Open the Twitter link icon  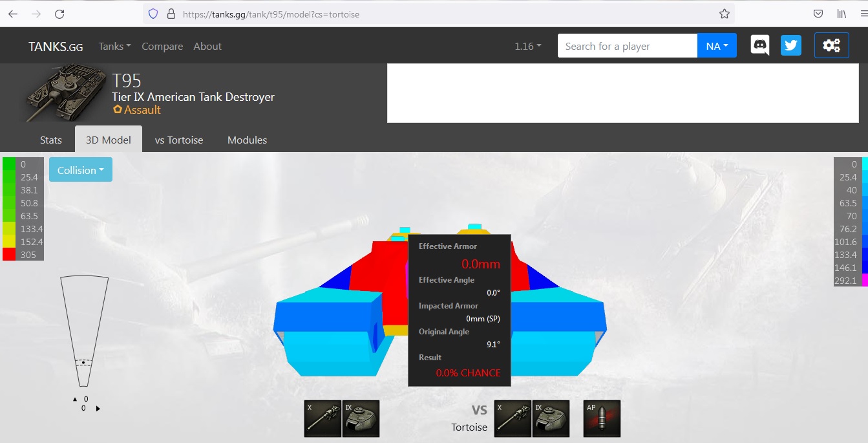790,45
